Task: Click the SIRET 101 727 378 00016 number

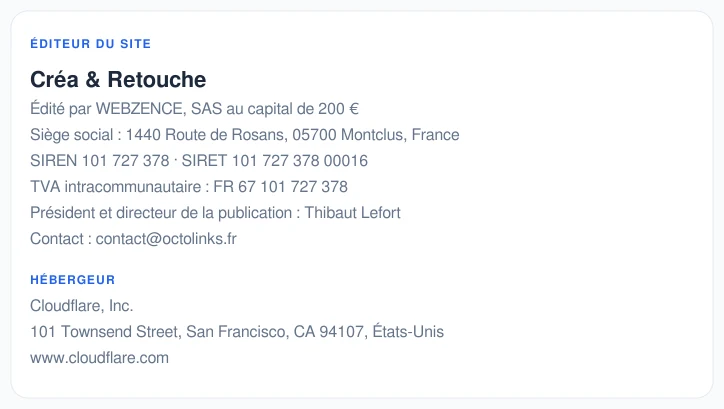Action: tap(275, 161)
